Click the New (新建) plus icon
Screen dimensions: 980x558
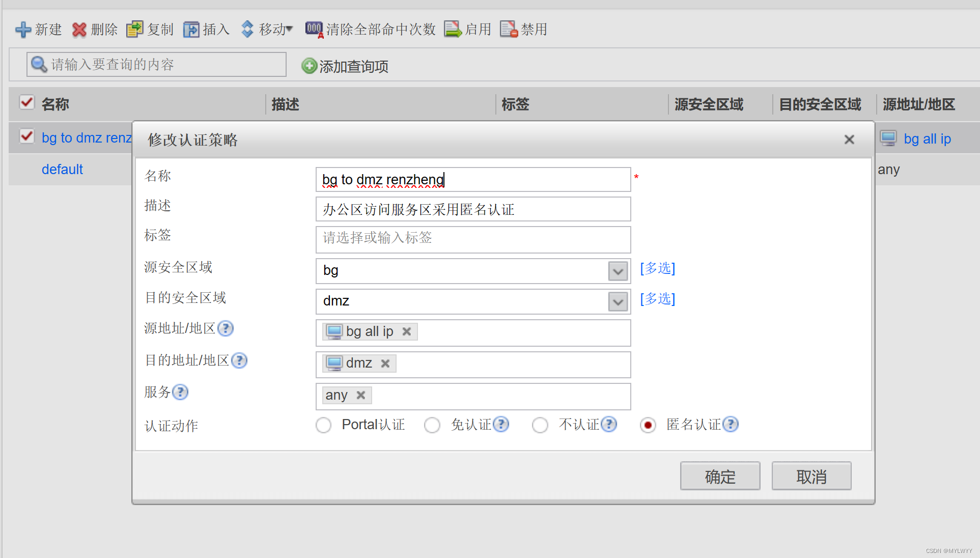tap(23, 30)
